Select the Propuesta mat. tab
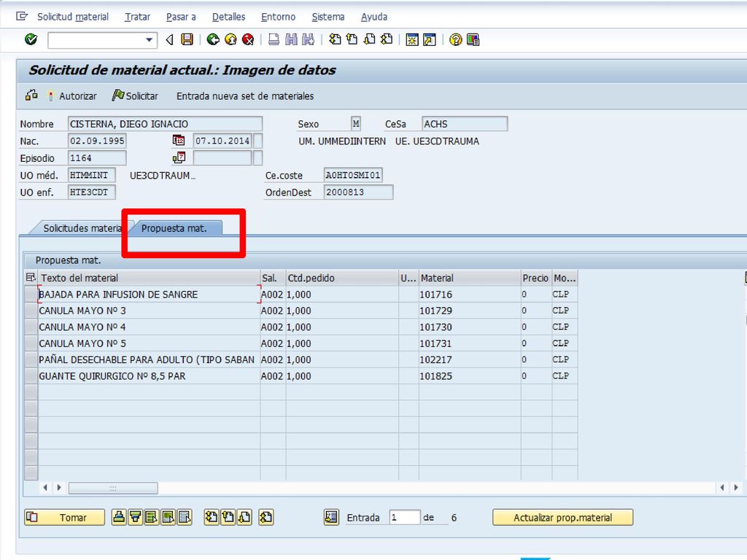 174,228
